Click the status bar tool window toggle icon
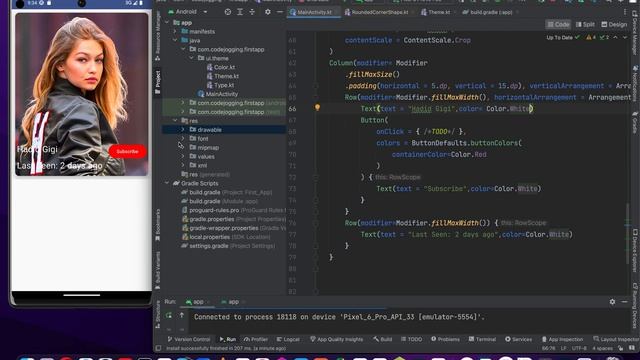Image resolution: width=640 pixels, height=360 pixels. pos(158,348)
